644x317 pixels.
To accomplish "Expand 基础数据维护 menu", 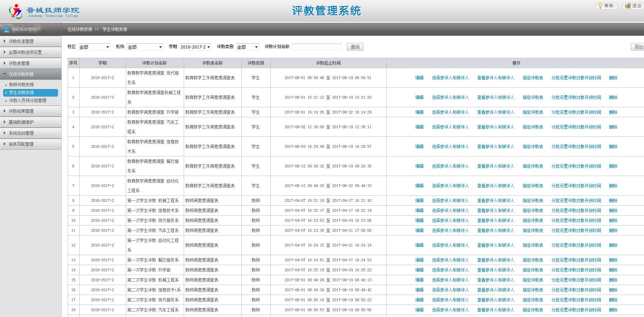I will 31,122.
